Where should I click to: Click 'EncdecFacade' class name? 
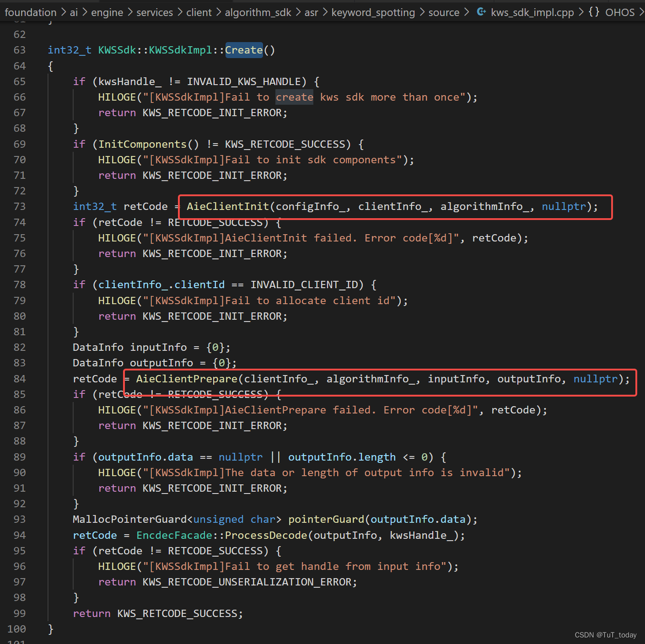pyautogui.click(x=174, y=535)
